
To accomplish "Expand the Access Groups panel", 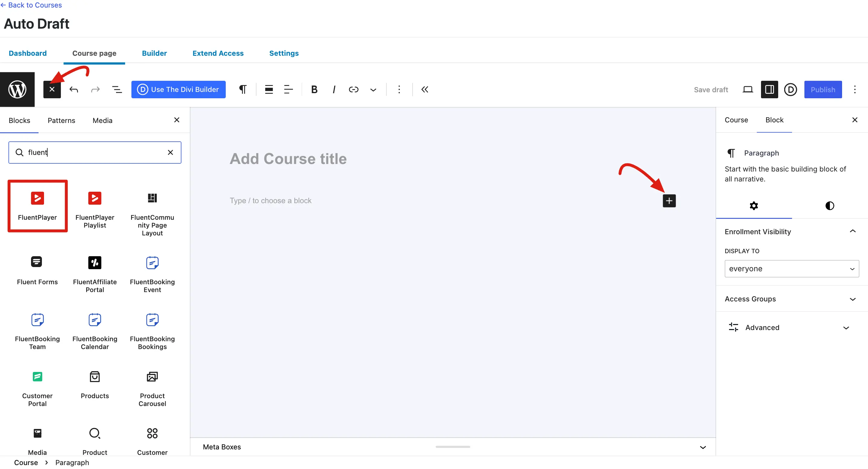I will (x=791, y=299).
